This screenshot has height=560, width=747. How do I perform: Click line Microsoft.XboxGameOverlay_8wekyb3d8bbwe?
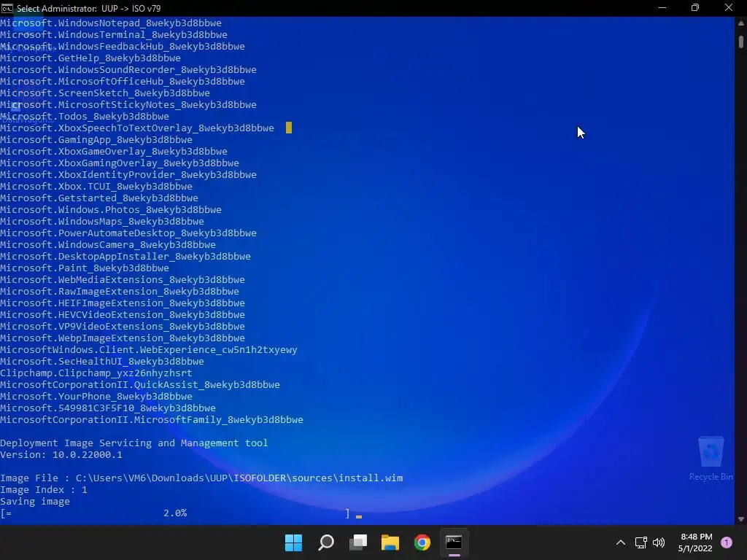click(x=113, y=152)
